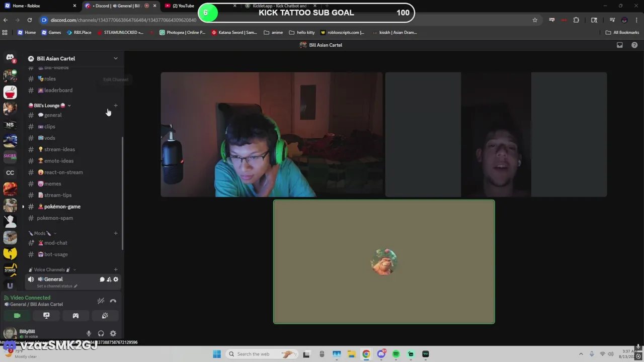
Task: Open the soundboard panel
Action: (x=105, y=316)
